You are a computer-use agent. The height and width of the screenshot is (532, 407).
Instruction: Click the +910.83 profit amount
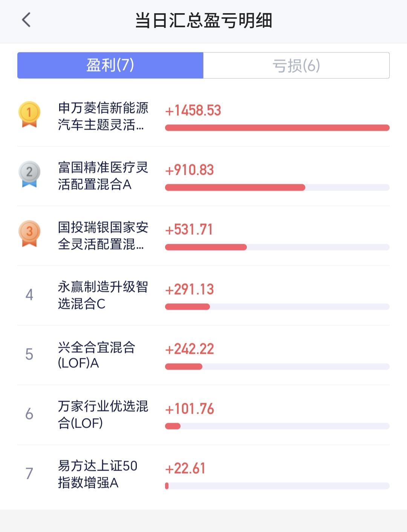coord(190,170)
